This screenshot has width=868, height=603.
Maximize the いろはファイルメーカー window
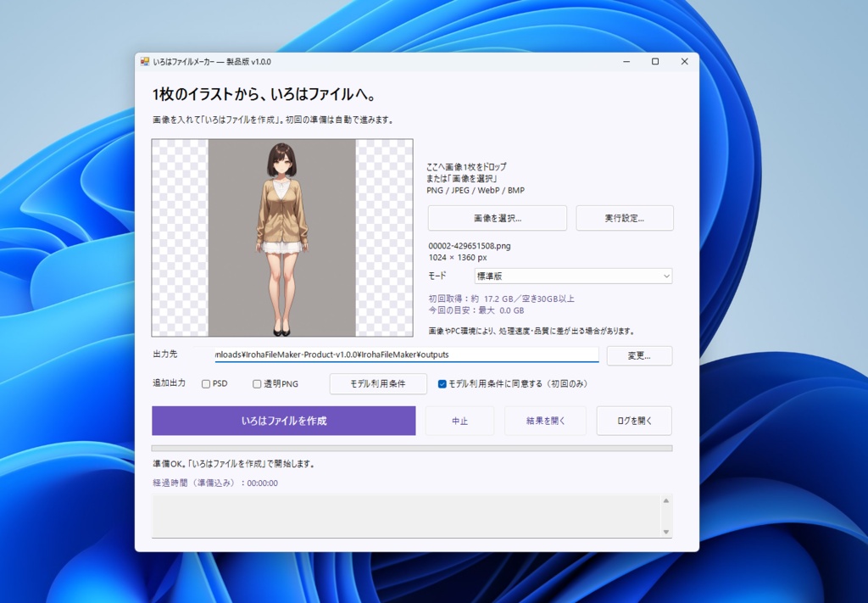655,61
